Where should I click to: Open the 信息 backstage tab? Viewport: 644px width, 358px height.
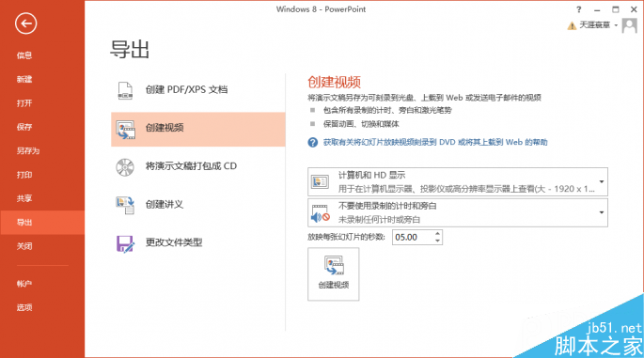tap(24, 55)
